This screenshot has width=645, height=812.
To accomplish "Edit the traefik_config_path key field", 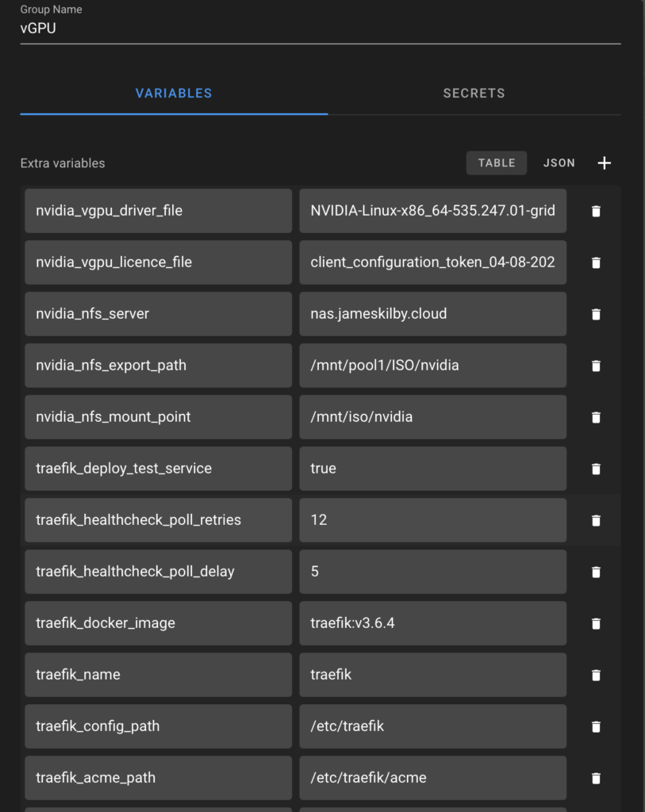I will point(158,726).
